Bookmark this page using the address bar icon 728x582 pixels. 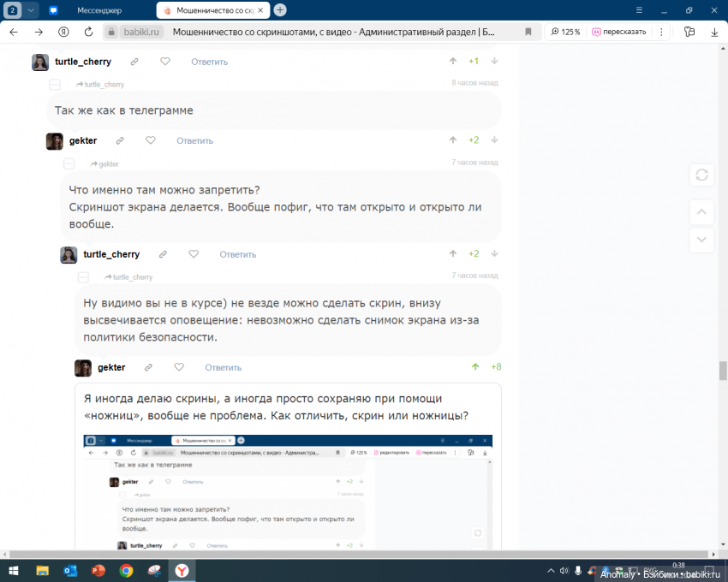coord(528,32)
